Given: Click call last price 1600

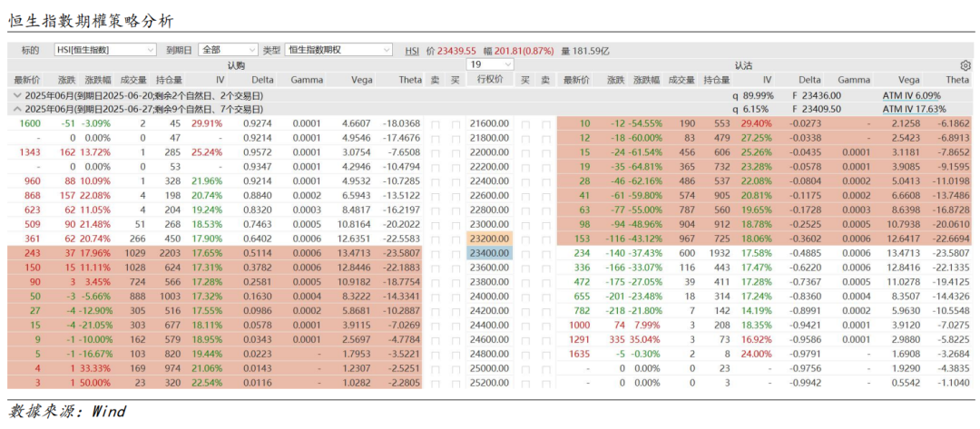Looking at the screenshot, I should click(x=30, y=125).
